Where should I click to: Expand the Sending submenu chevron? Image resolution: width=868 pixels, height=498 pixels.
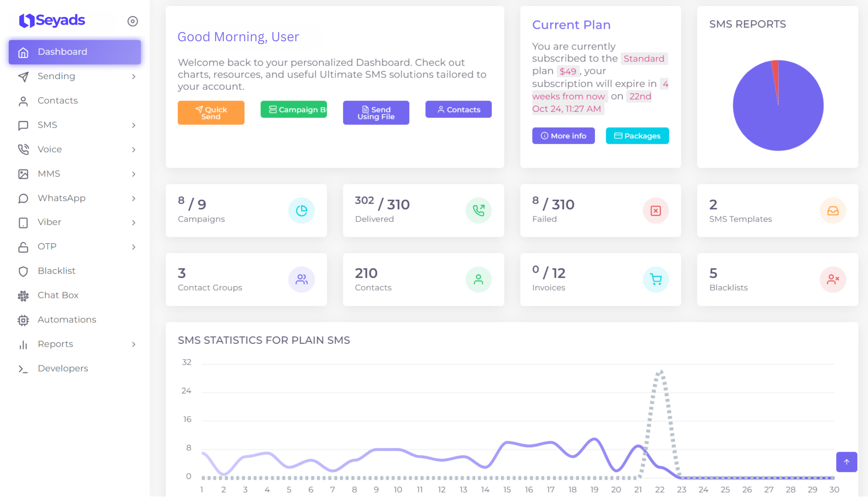coord(133,77)
